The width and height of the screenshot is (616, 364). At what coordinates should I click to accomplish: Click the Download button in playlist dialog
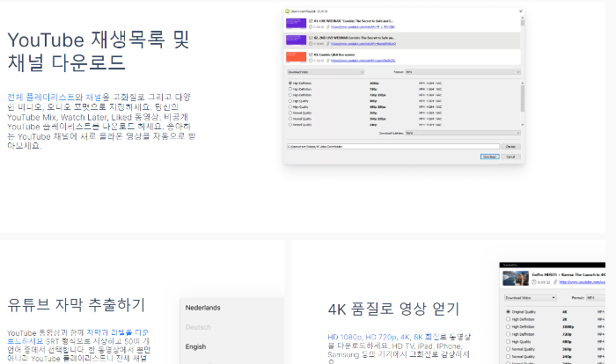(489, 157)
